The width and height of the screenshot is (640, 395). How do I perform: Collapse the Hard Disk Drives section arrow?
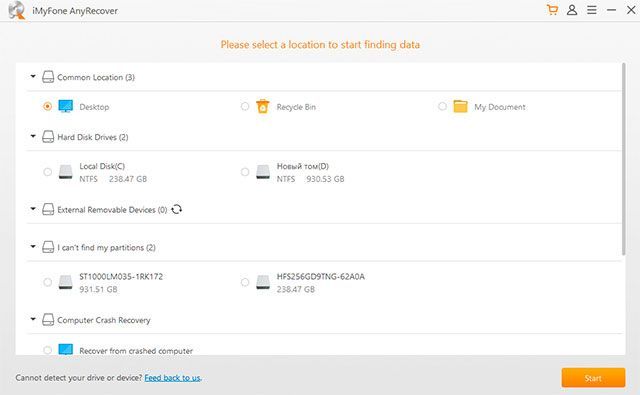tap(33, 136)
